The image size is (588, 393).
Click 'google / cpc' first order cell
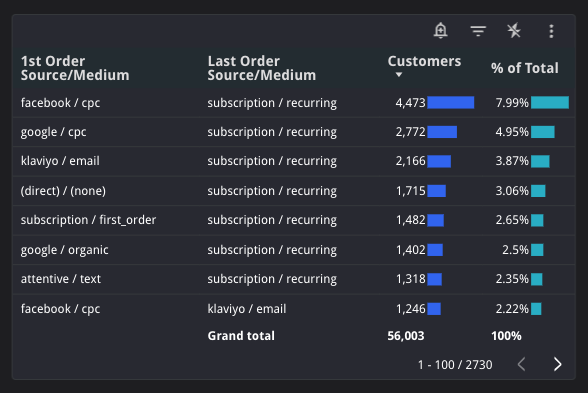pyautogui.click(x=54, y=132)
